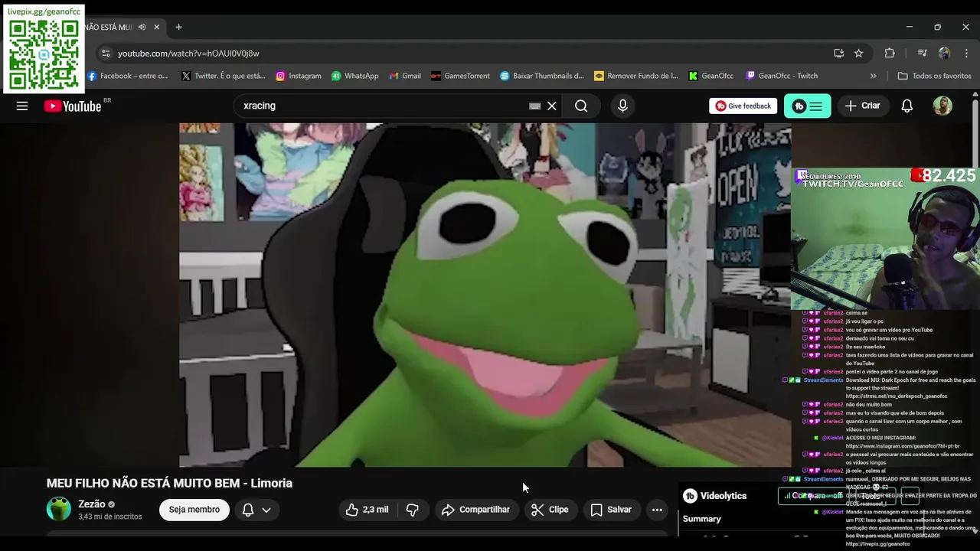The height and width of the screenshot is (551, 980).
Task: Open the Twitter bookmark
Action: [x=224, y=76]
